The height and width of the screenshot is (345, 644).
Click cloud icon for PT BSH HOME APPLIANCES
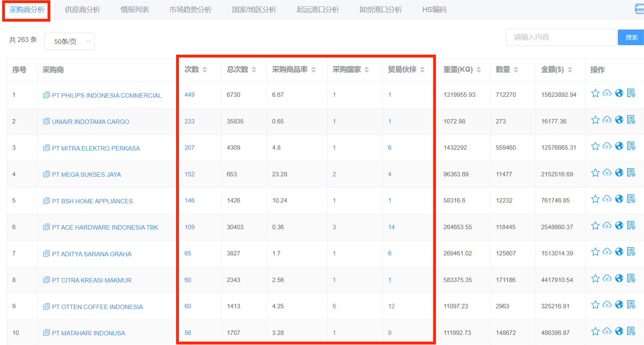point(607,199)
